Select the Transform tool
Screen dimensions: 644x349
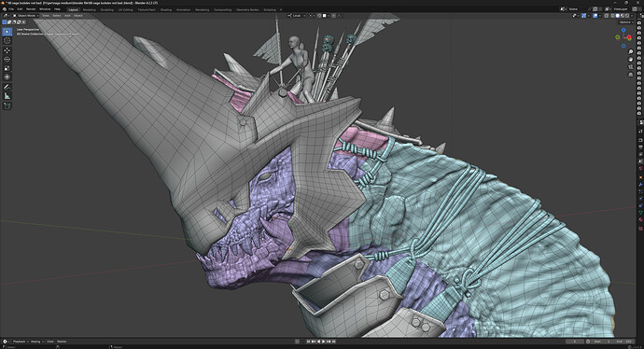point(7,77)
